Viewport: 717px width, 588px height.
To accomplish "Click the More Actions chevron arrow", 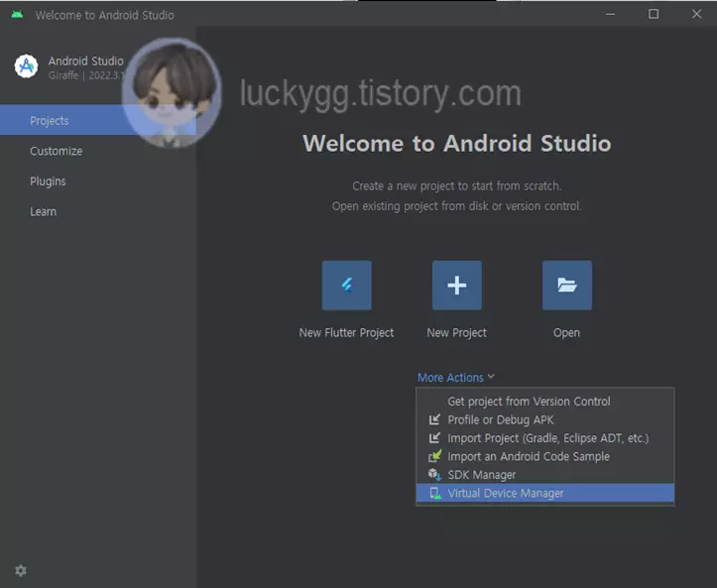I will point(491,377).
